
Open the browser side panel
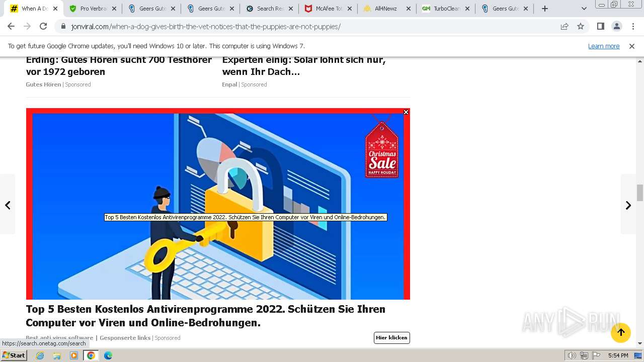(601, 26)
